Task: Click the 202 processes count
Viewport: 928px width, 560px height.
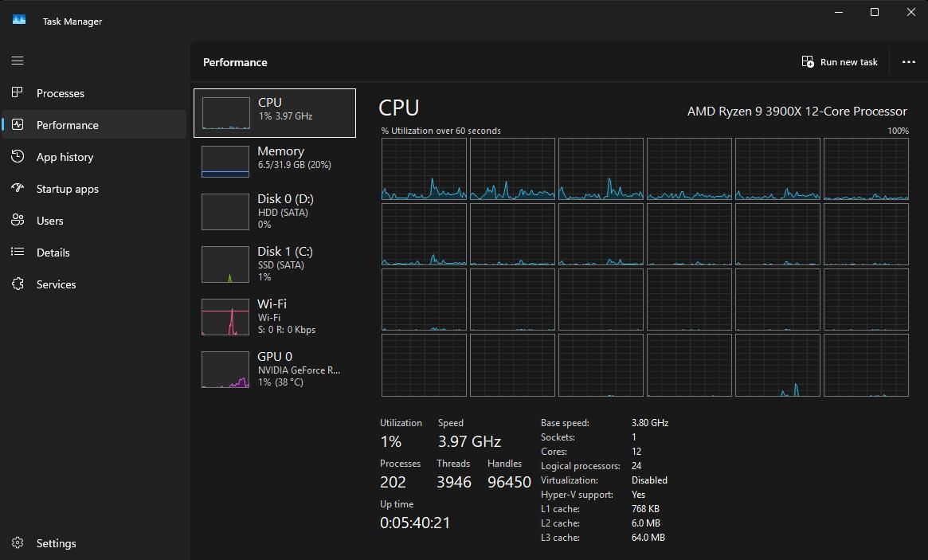Action: (393, 482)
